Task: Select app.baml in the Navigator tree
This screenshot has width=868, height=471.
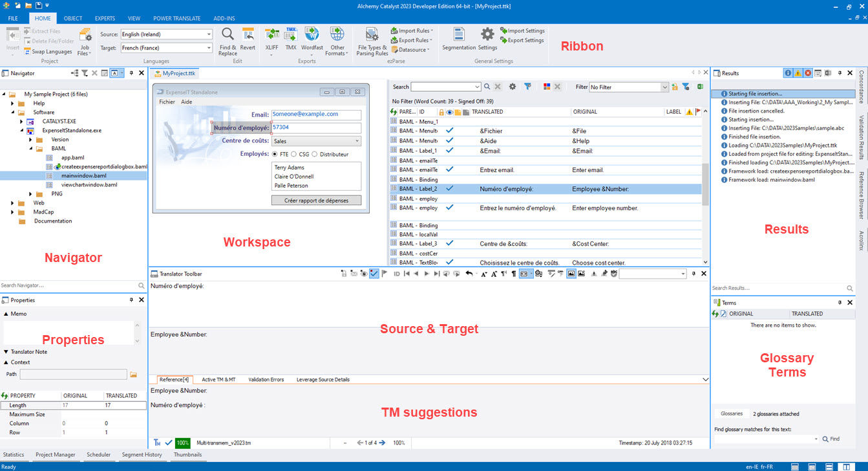Action: [x=74, y=158]
